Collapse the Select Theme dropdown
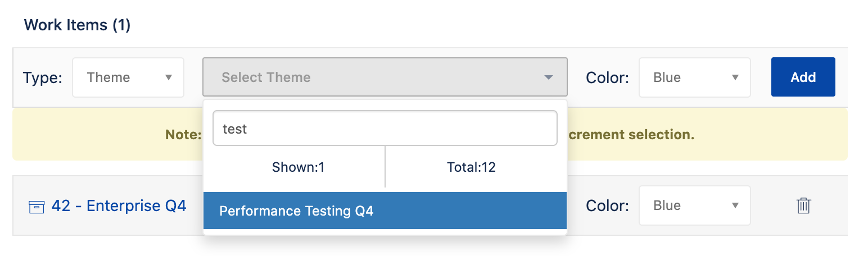The height and width of the screenshot is (256, 868). point(385,77)
